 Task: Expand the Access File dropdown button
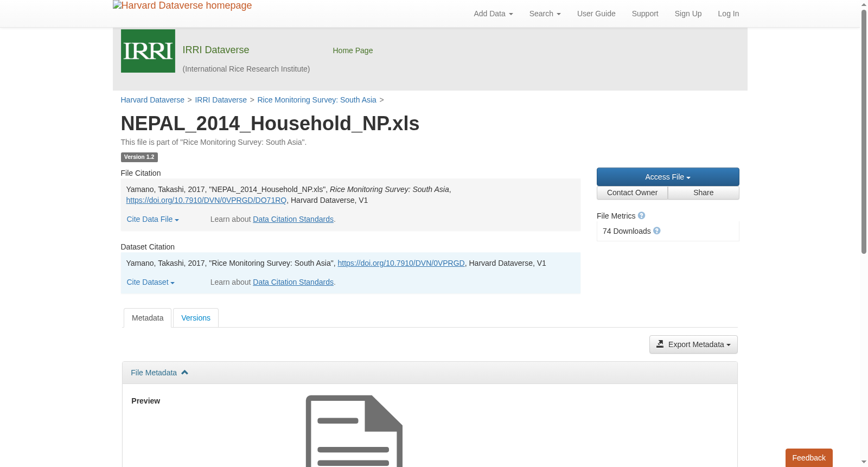pos(668,177)
